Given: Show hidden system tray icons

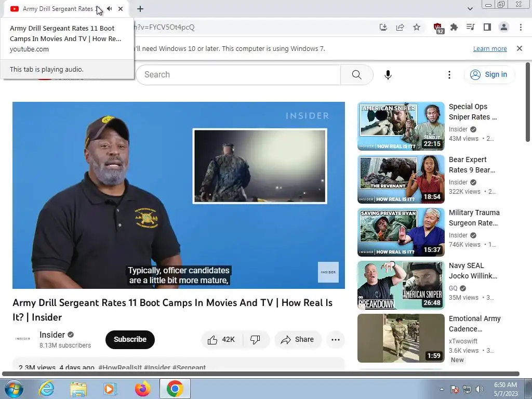Looking at the screenshot, I should [442, 389].
